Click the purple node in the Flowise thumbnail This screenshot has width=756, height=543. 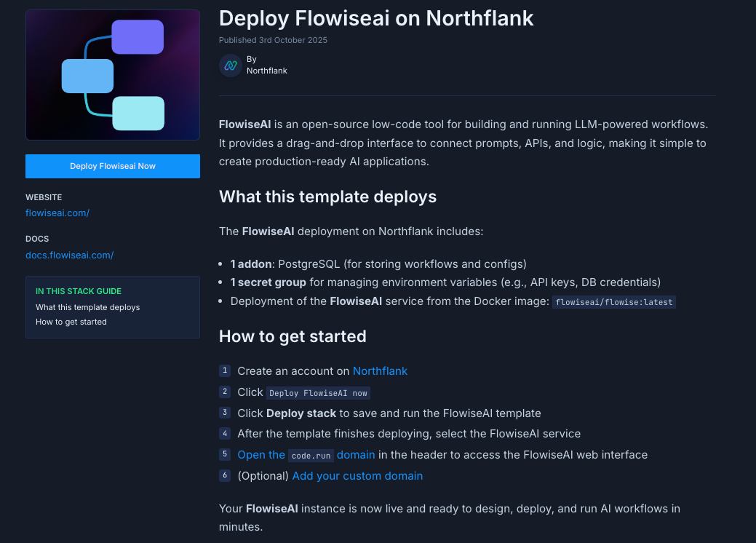tap(138, 37)
